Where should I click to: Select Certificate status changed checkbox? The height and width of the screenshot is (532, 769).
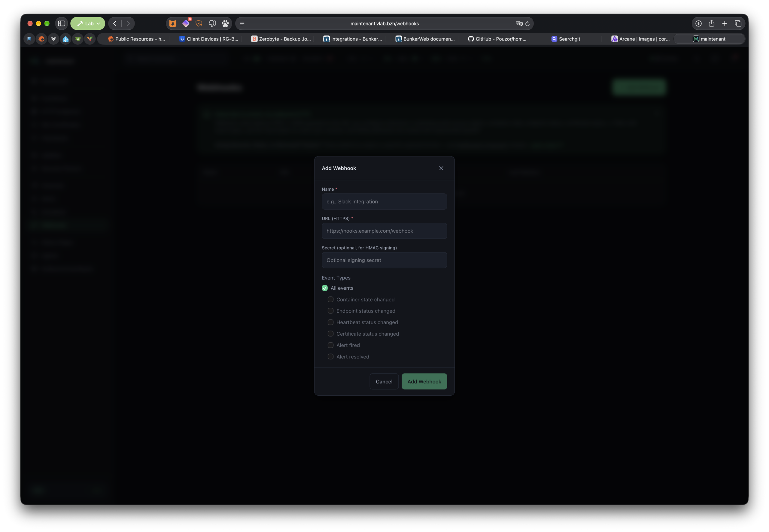[x=330, y=334]
